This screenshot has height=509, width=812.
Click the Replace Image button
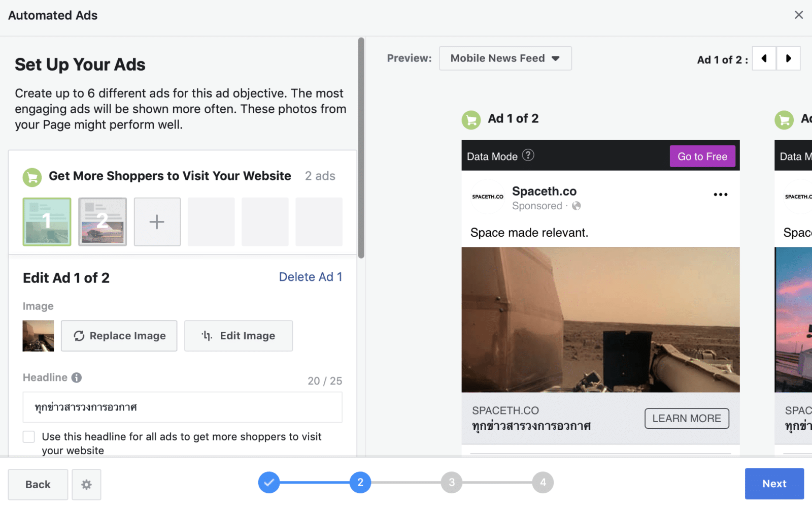[119, 336]
